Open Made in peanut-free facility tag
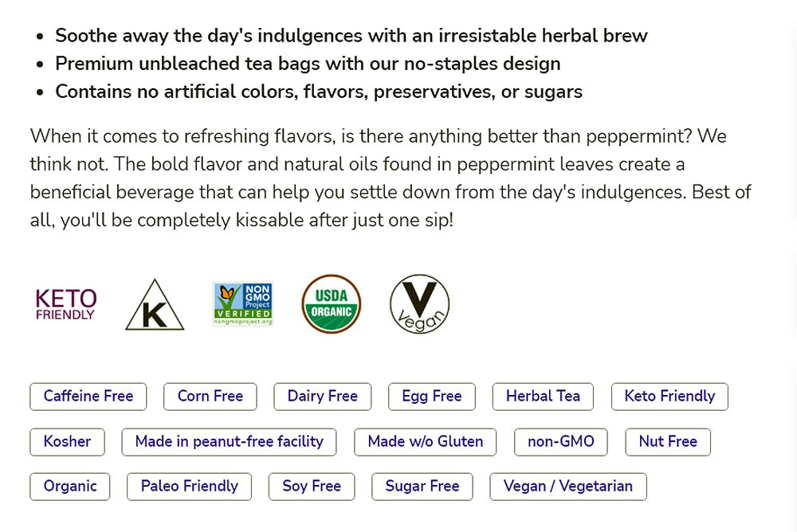 [229, 442]
